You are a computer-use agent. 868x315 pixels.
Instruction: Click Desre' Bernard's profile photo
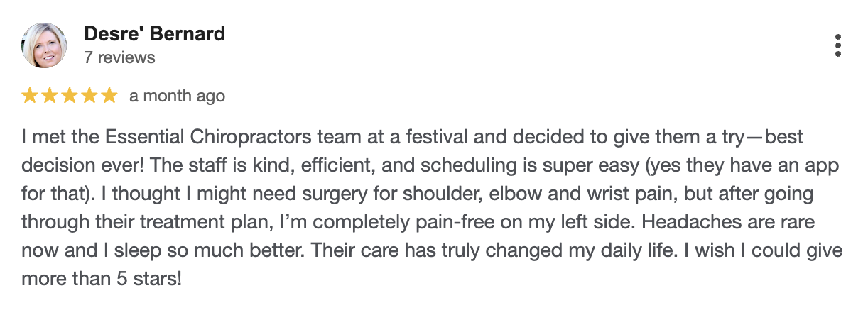coord(45,45)
